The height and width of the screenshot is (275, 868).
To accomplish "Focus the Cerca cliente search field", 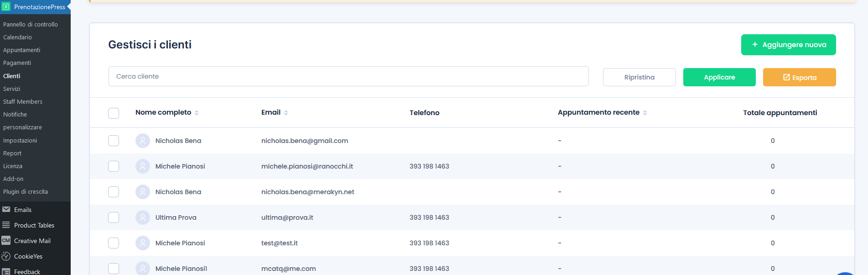I will coord(348,76).
